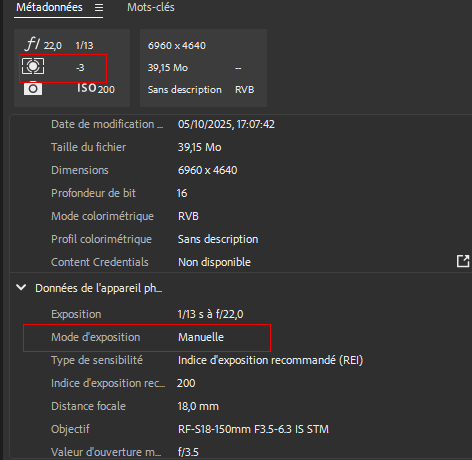The height and width of the screenshot is (460, 472).
Task: Click Indice d'exposition recommandé (REI) value
Action: pyautogui.click(x=270, y=360)
